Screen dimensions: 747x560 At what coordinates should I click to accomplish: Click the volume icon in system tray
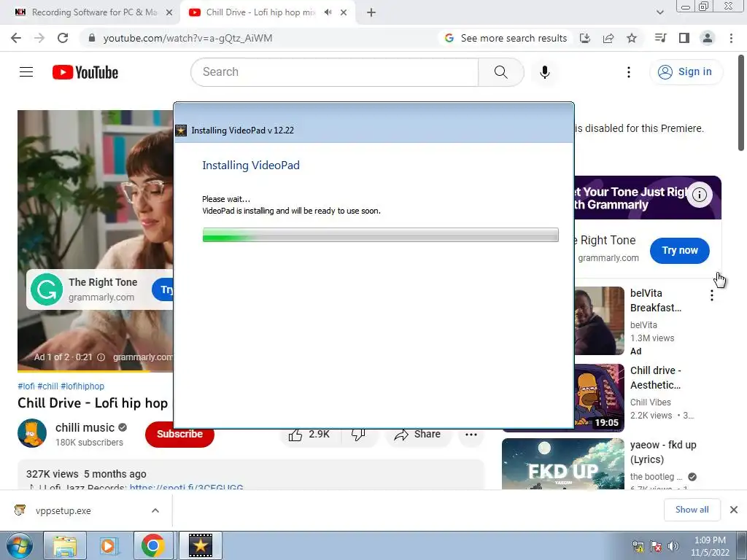[673, 546]
